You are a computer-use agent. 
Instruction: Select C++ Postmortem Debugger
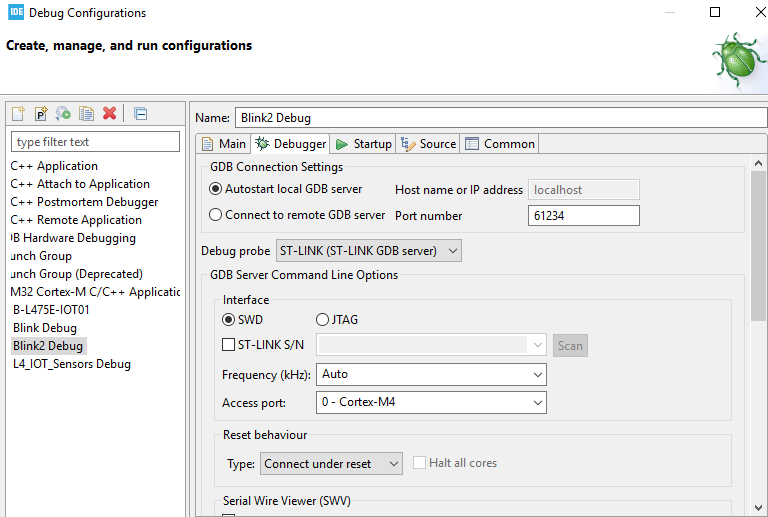(x=84, y=202)
